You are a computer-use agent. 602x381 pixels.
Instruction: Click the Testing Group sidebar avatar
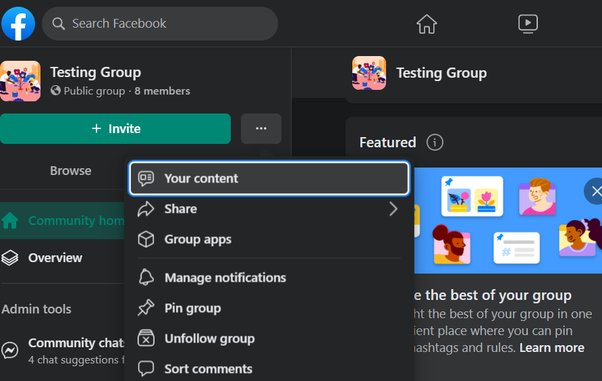[20, 81]
